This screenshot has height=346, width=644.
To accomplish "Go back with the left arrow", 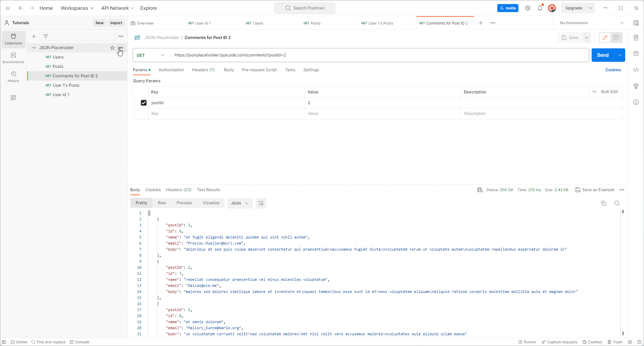I will (x=21, y=8).
